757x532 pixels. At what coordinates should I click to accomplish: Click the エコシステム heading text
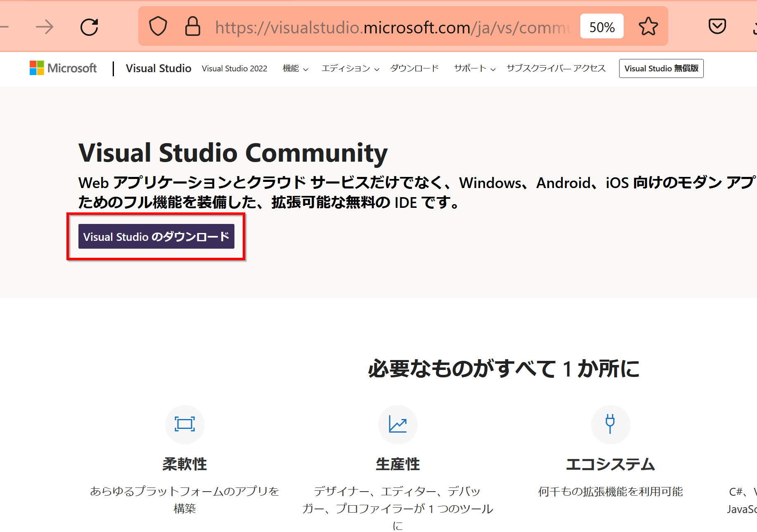coord(610,464)
